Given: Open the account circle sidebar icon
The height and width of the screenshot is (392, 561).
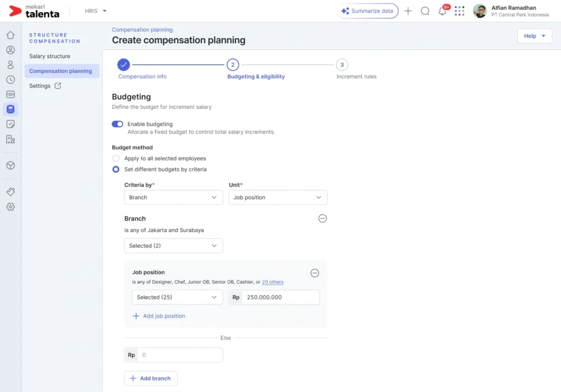Looking at the screenshot, I should (x=10, y=50).
